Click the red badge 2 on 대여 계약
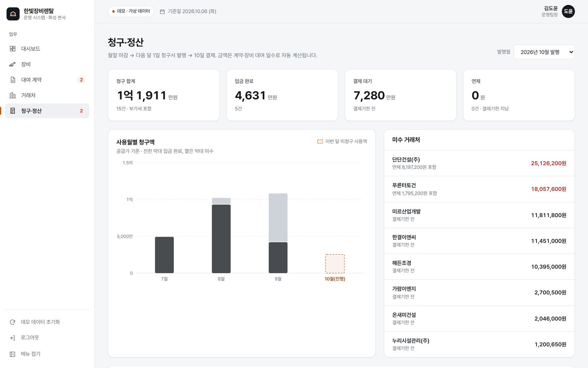Image resolution: width=588 pixels, height=368 pixels. click(81, 80)
